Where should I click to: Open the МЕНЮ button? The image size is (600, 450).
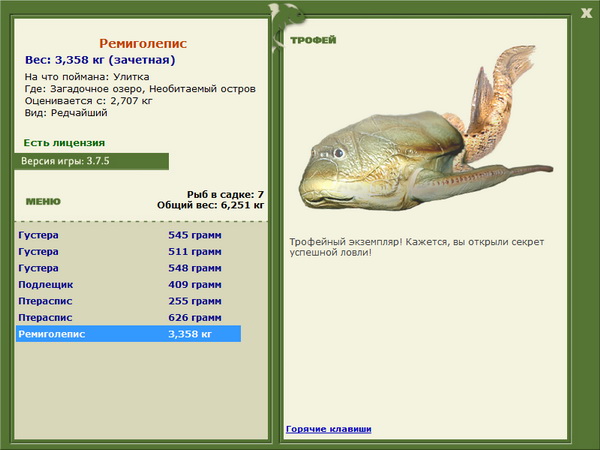pyautogui.click(x=43, y=202)
